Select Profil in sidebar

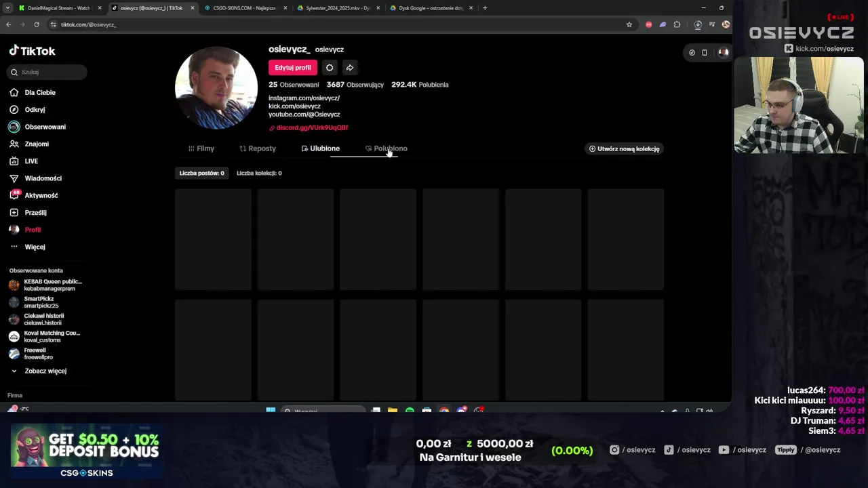pos(33,230)
